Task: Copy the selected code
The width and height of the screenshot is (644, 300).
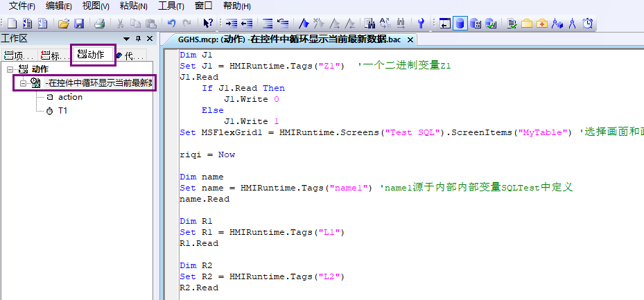Action: (135, 24)
